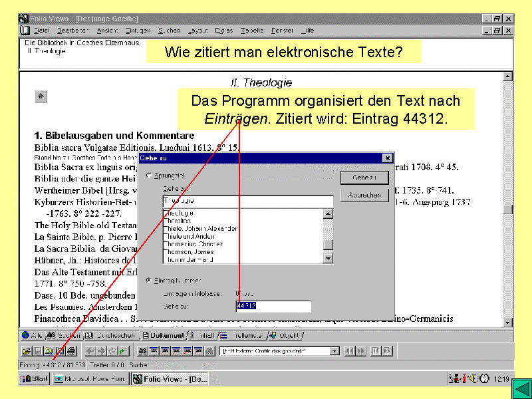Open the toolbar query dropdown arrow
Viewport: 532px width, 399px height.
click(334, 350)
